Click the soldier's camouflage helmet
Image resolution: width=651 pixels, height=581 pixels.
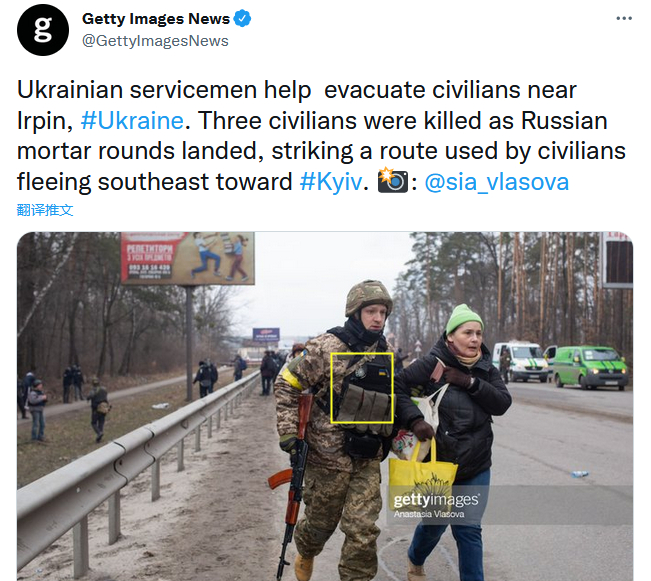pos(368,297)
